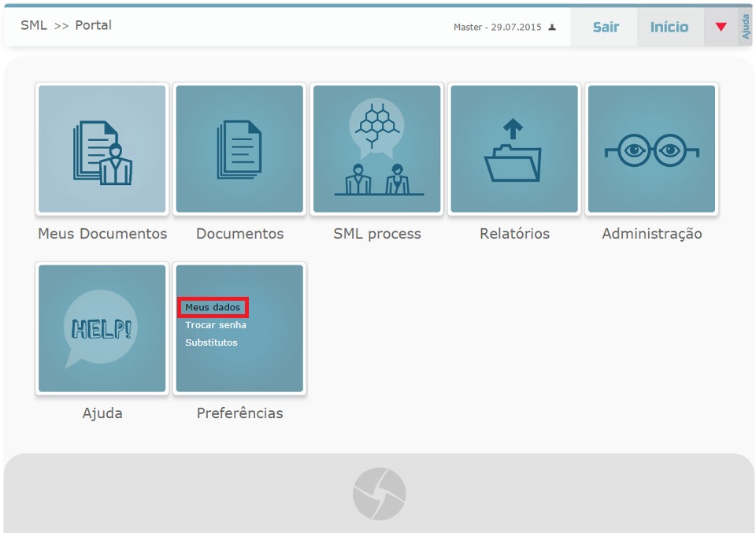
Task: Open the Meus Documentos tile icon
Action: point(102,150)
